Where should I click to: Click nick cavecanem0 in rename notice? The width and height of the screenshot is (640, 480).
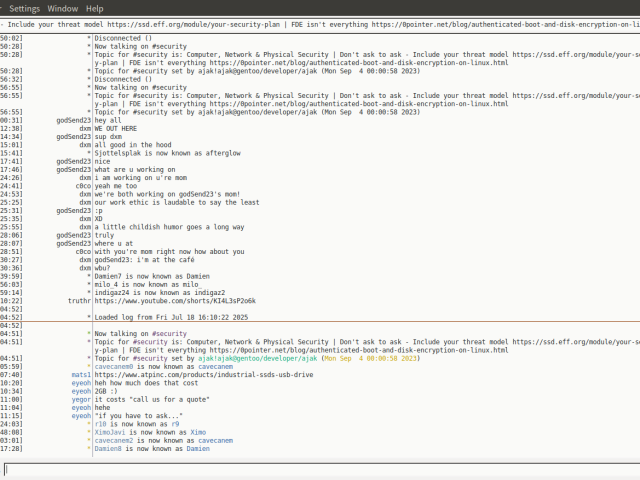114,367
